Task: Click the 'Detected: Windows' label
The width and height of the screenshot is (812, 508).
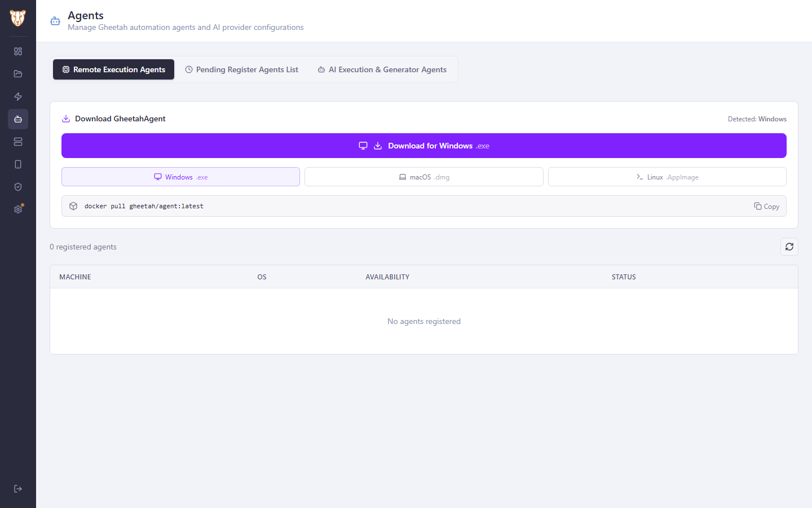Action: pos(757,119)
